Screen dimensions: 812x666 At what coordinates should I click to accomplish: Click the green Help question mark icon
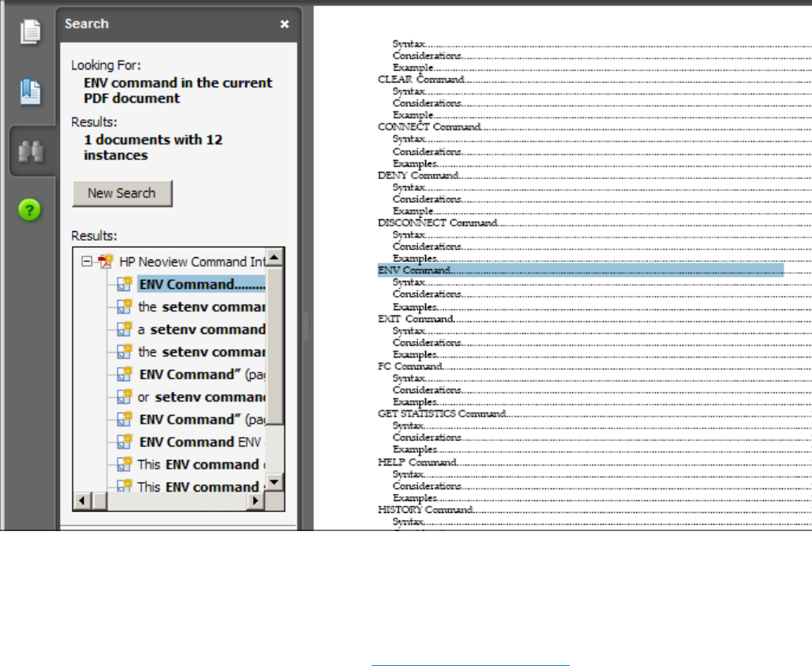coord(30,211)
